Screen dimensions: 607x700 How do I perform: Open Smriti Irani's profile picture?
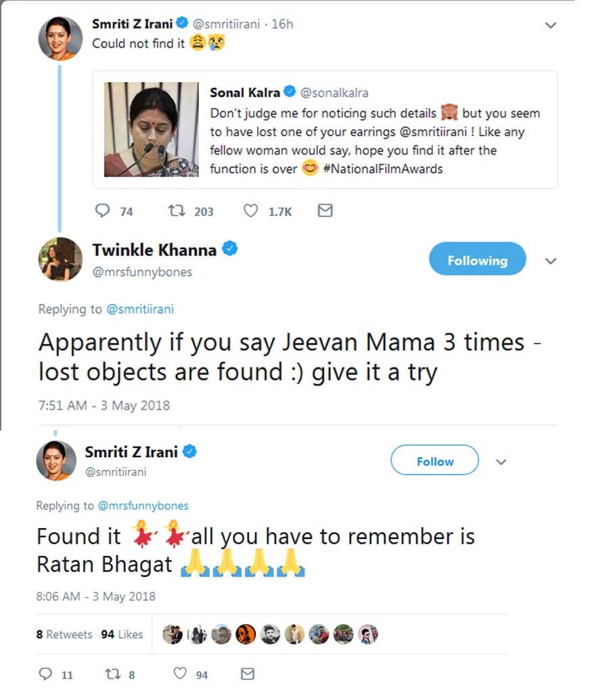[x=59, y=32]
